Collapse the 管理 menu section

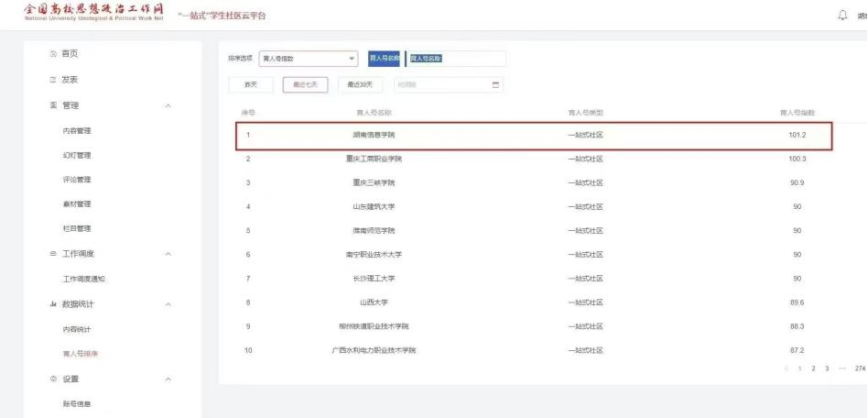[168, 105]
